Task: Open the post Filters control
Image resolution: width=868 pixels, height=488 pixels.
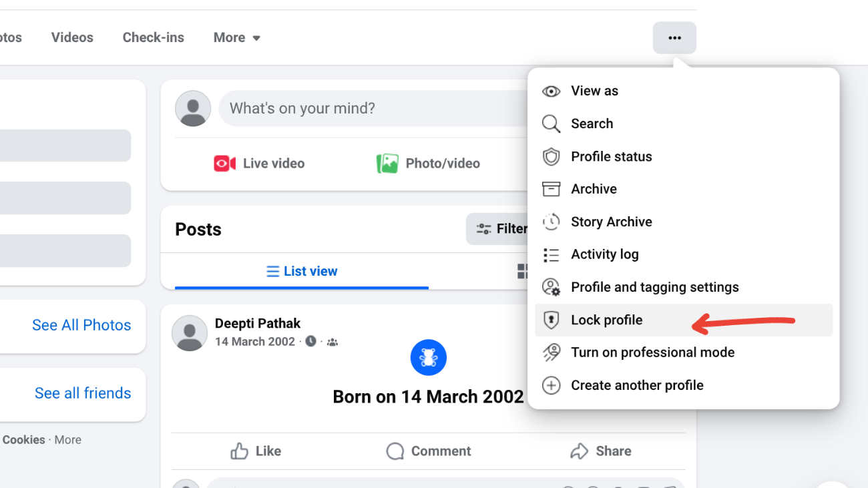Action: click(x=504, y=228)
